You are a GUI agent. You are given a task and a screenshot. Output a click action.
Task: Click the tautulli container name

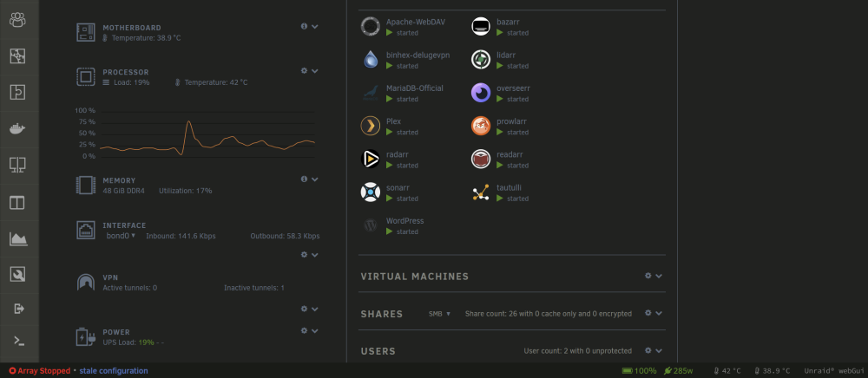tap(509, 188)
